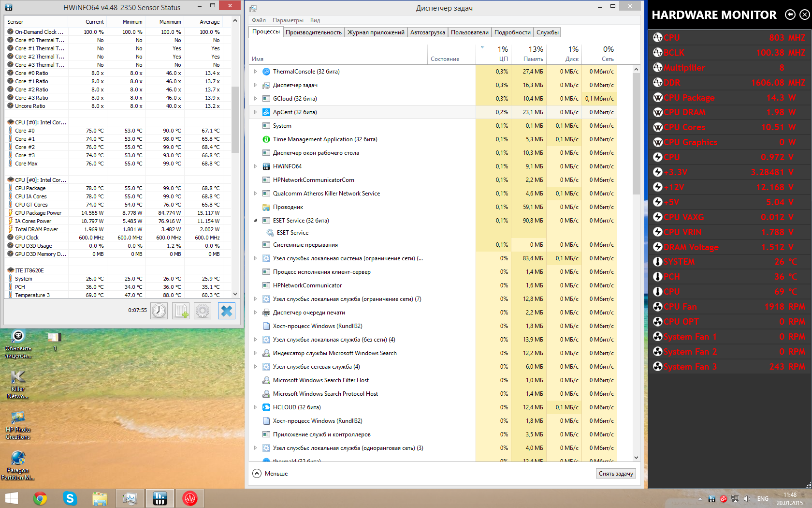Show hidden system tray icons
The height and width of the screenshot is (508, 812).
700,499
